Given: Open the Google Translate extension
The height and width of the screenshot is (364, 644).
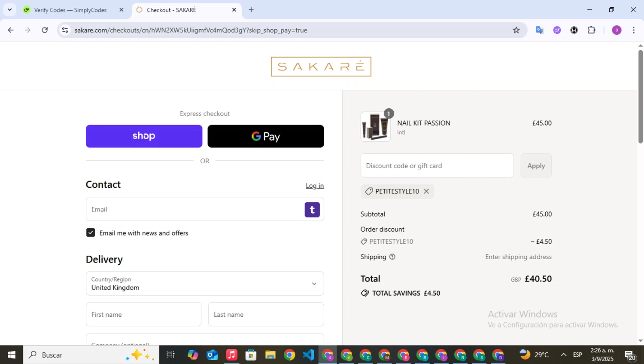Looking at the screenshot, I should coord(540,30).
